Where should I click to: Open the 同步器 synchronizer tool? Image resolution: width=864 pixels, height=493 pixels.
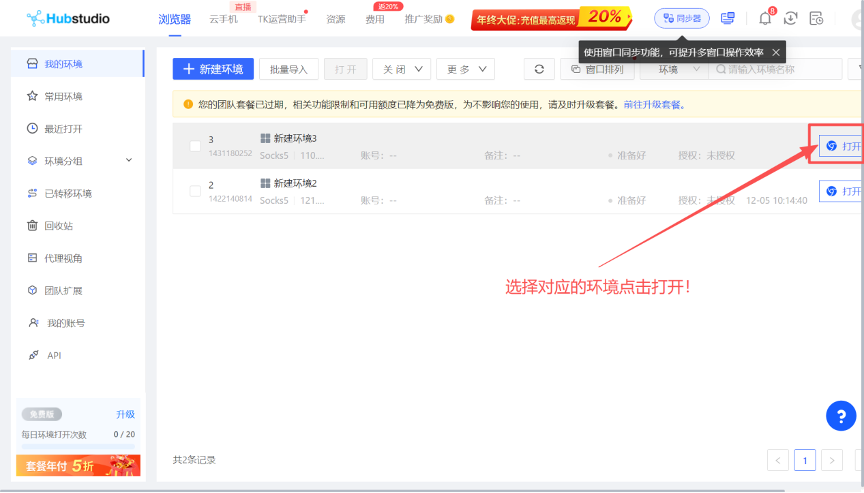click(682, 18)
